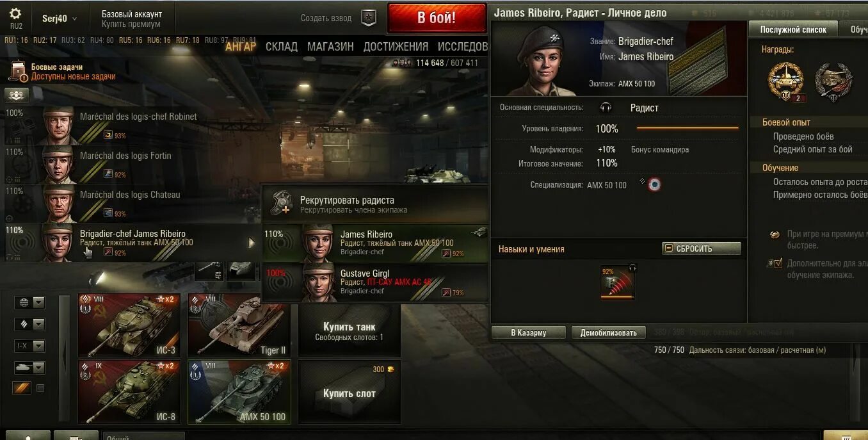Expand the tank type filter dropdown

point(29,368)
